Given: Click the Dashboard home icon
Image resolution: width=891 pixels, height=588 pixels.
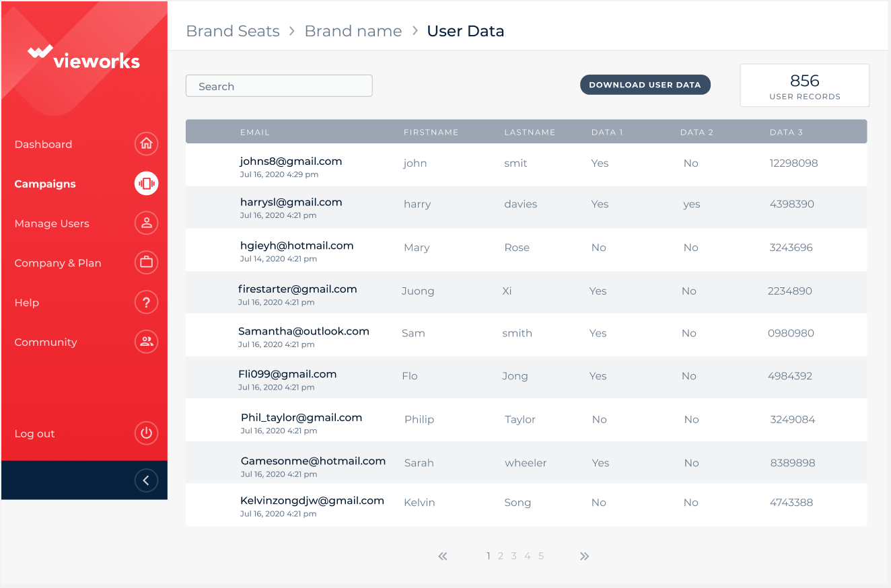Looking at the screenshot, I should click(x=146, y=144).
